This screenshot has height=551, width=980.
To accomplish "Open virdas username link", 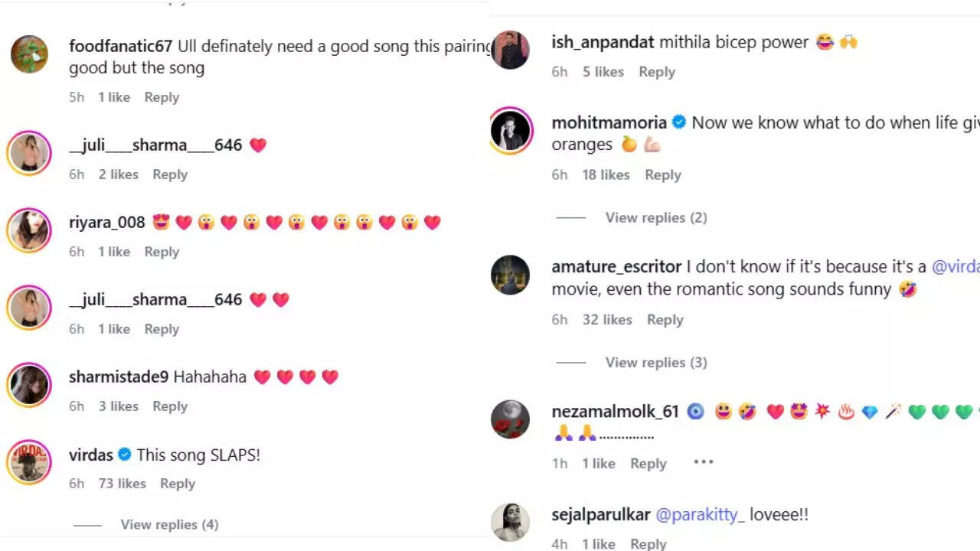I will coord(91,455).
